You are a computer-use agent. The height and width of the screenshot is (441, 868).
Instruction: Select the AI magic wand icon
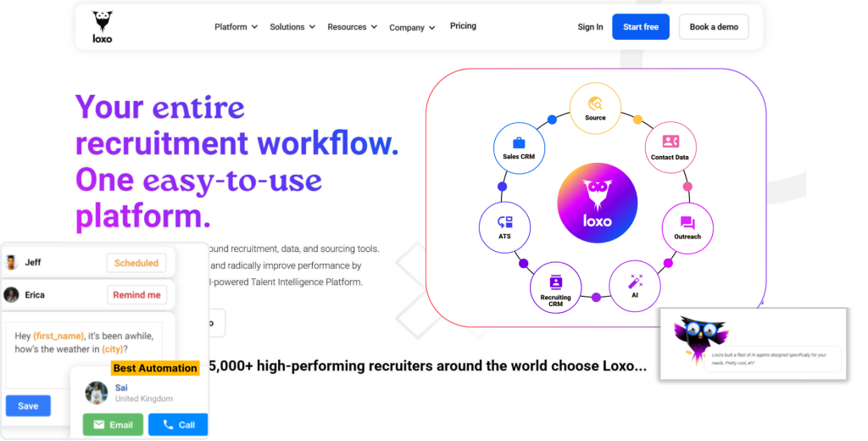tap(635, 282)
